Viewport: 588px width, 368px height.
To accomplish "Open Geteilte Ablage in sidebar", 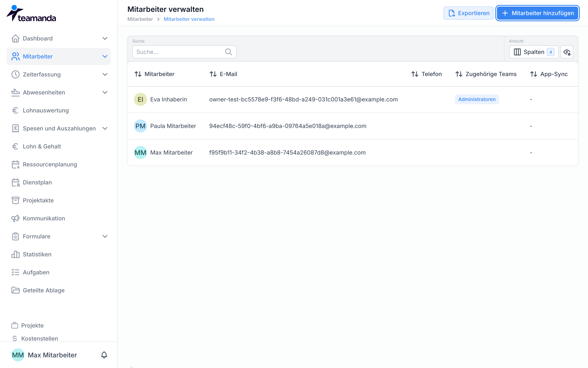I will point(59,290).
